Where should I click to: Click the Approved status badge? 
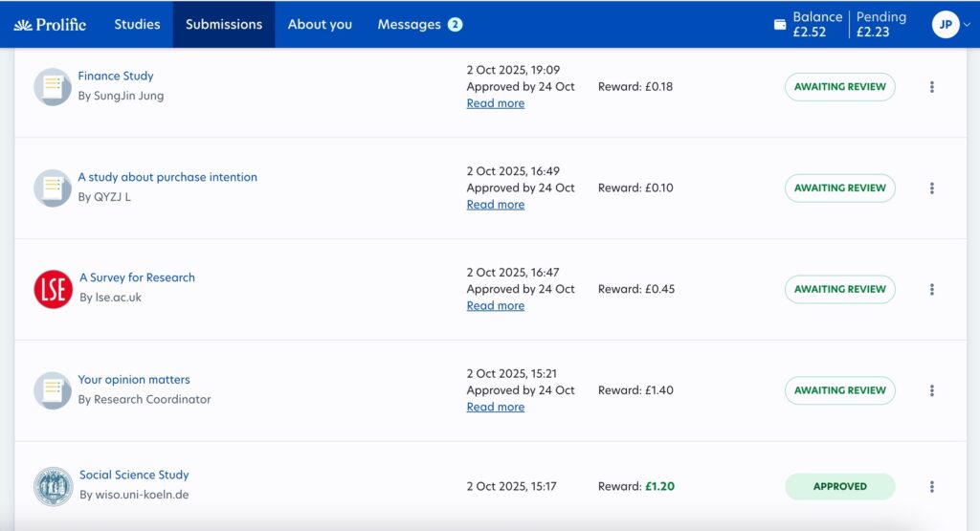coord(839,487)
